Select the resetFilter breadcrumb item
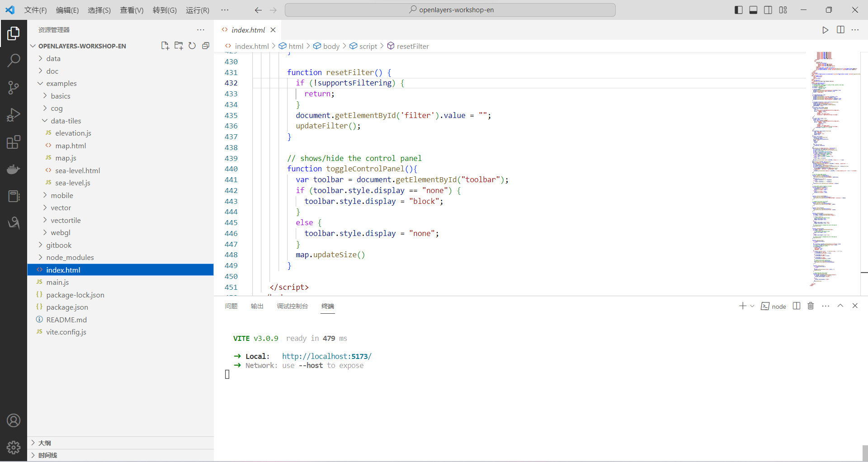868x462 pixels. coord(408,46)
